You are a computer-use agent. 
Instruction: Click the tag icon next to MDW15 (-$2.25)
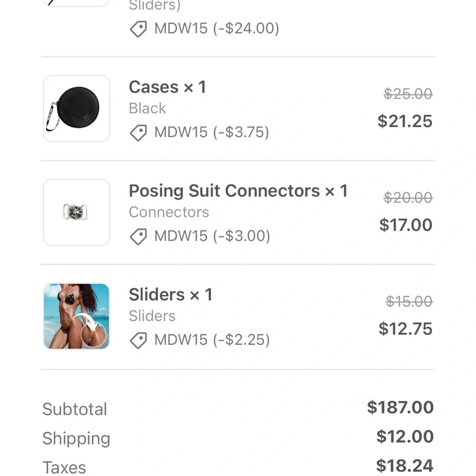click(139, 340)
